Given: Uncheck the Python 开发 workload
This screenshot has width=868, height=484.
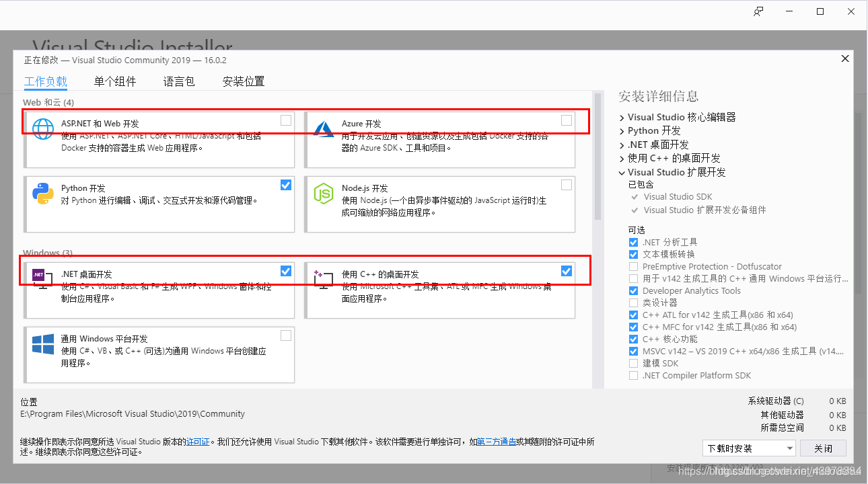Looking at the screenshot, I should click(x=286, y=185).
